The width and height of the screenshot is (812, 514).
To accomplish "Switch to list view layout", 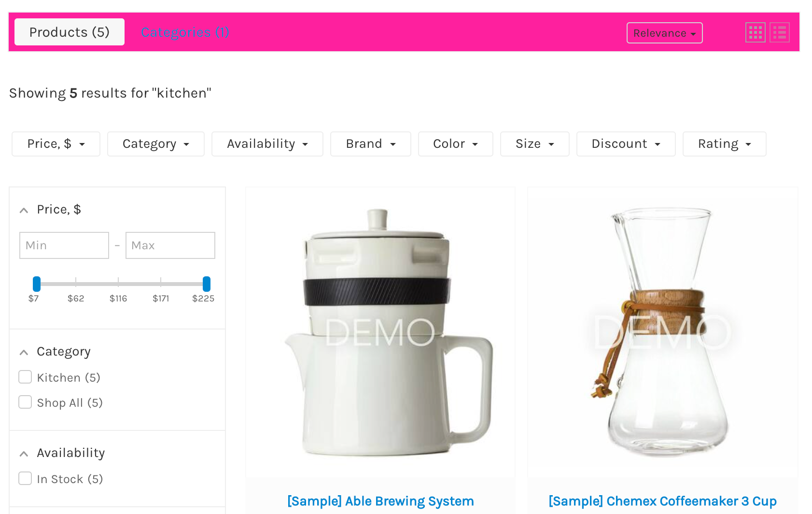I will coord(780,33).
